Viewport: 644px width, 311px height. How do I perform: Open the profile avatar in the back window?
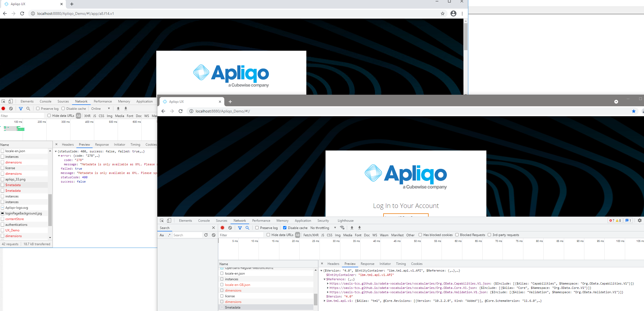(x=453, y=13)
